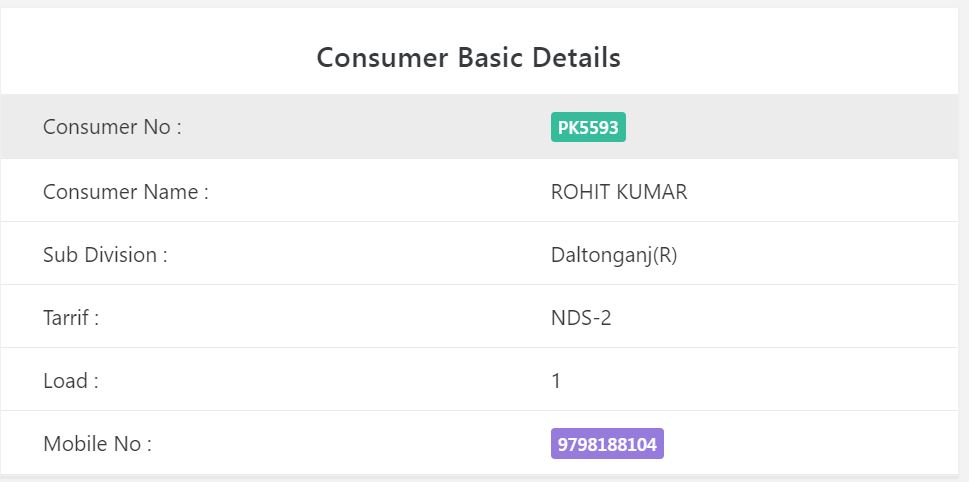
Task: Click the PK5593 consumer number badge
Action: 588,127
